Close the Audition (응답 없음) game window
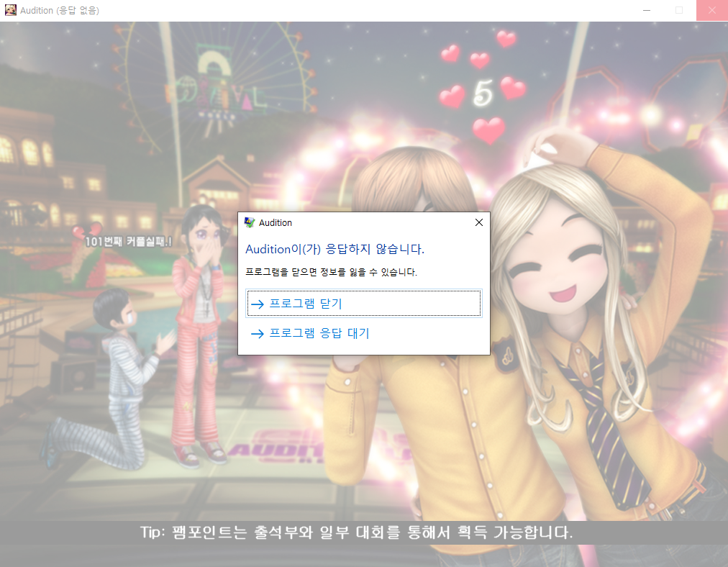 711,10
